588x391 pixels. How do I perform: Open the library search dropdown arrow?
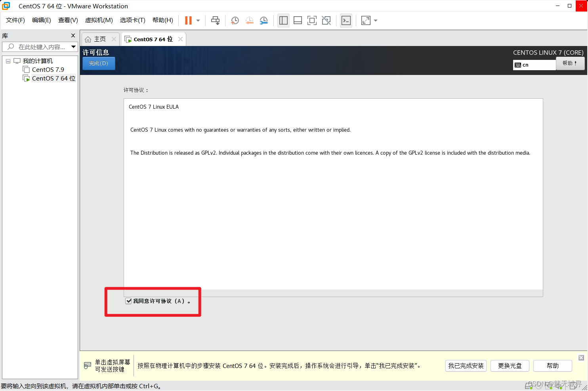click(73, 47)
